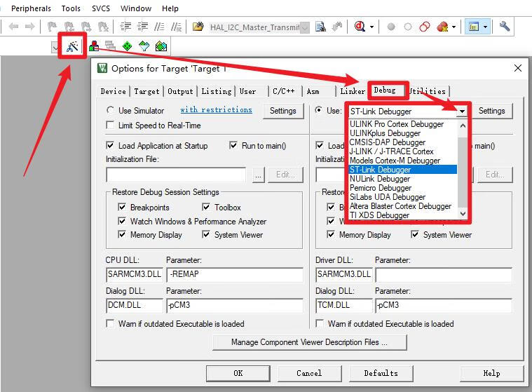Switch to the C/C++ tab
Screen dimensions: 532x392
click(x=283, y=91)
